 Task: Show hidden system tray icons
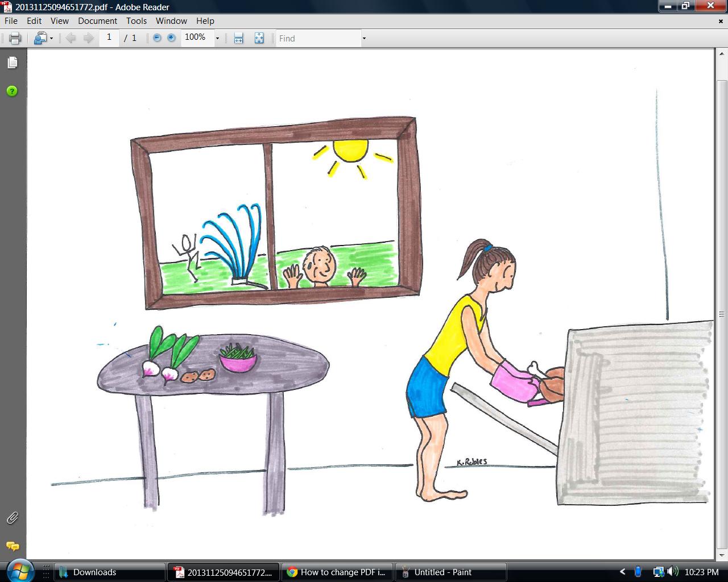coord(622,572)
